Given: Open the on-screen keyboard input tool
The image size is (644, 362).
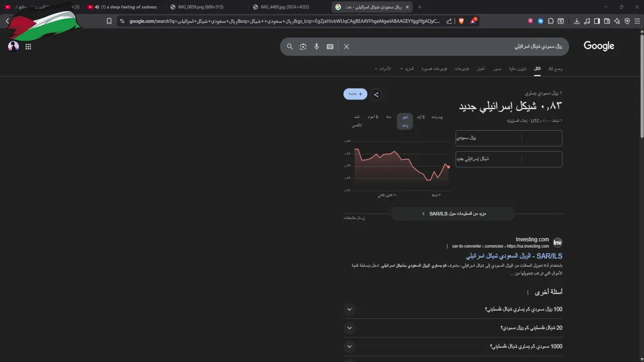Looking at the screenshot, I should [x=330, y=46].
